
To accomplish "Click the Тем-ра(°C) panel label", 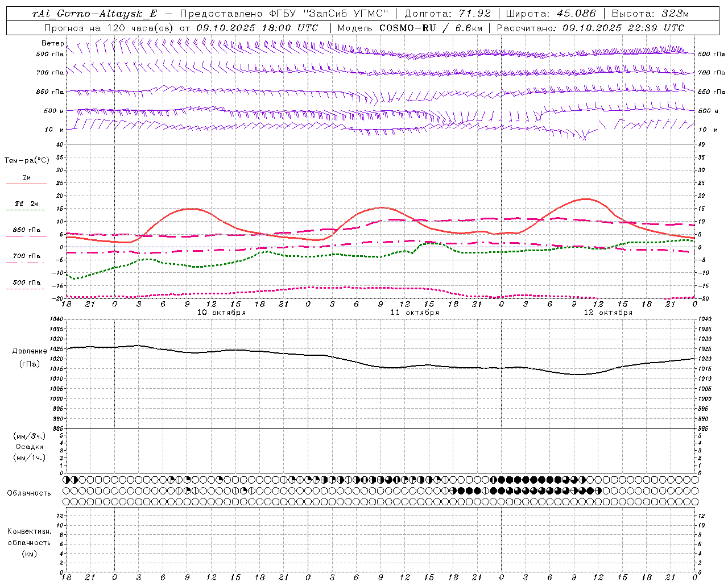I will [27, 161].
